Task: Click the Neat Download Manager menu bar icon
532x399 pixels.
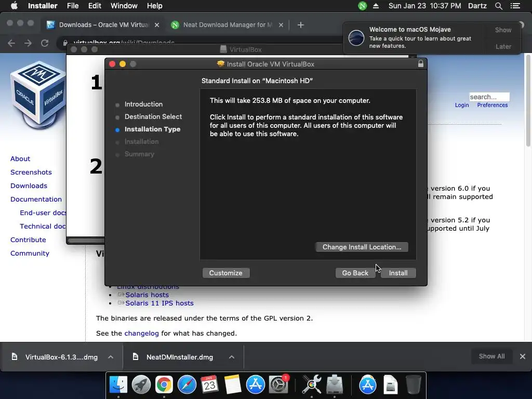Action: coord(362,6)
